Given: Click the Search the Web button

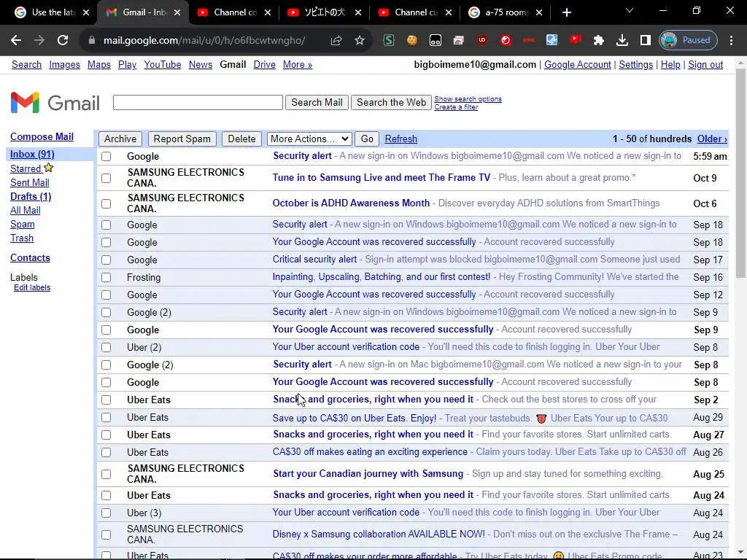Looking at the screenshot, I should [x=391, y=102].
